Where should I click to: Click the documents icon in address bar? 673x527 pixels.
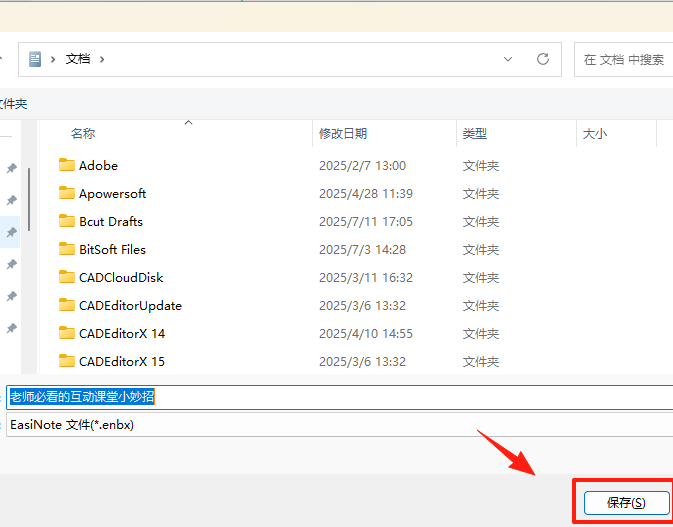click(x=35, y=59)
